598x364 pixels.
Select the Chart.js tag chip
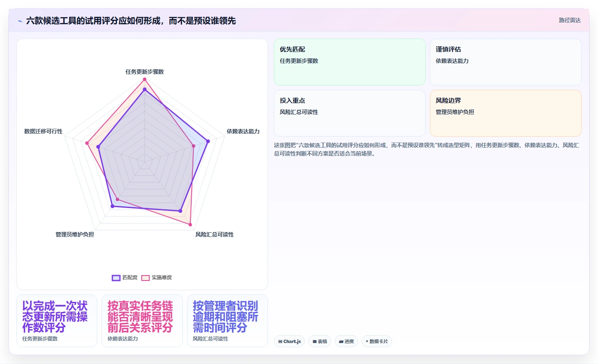(x=289, y=341)
